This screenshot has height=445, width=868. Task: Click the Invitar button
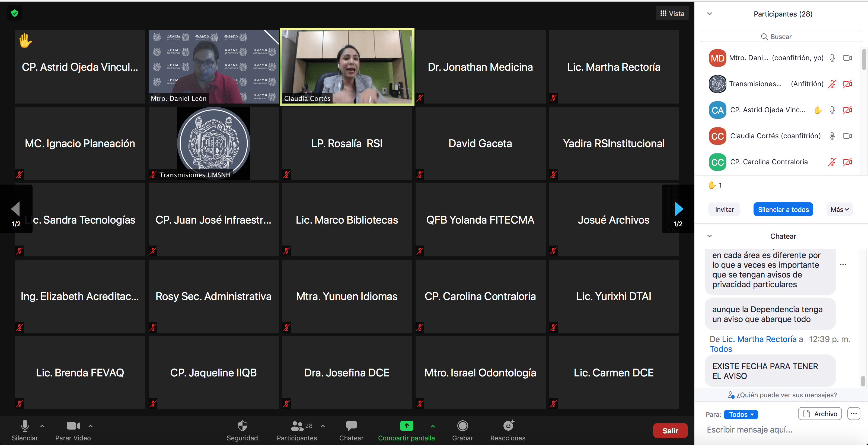(x=724, y=209)
